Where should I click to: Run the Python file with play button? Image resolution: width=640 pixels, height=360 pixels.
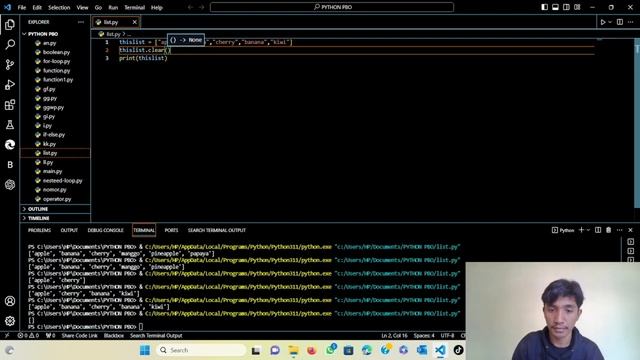point(602,22)
